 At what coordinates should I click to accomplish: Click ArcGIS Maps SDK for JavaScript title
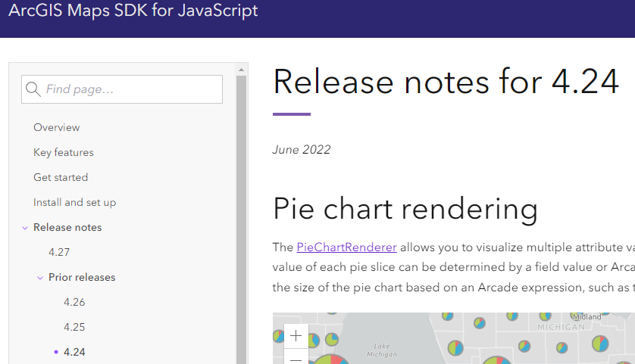(133, 11)
